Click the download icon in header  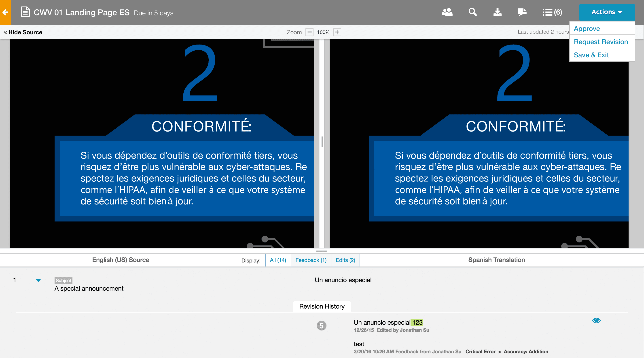497,12
